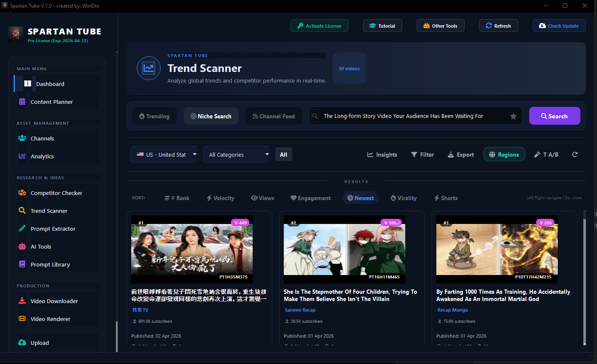Viewport: 597px width, 364px height.
Task: Open the Trend Scanner tool in sidebar
Action: tap(49, 211)
